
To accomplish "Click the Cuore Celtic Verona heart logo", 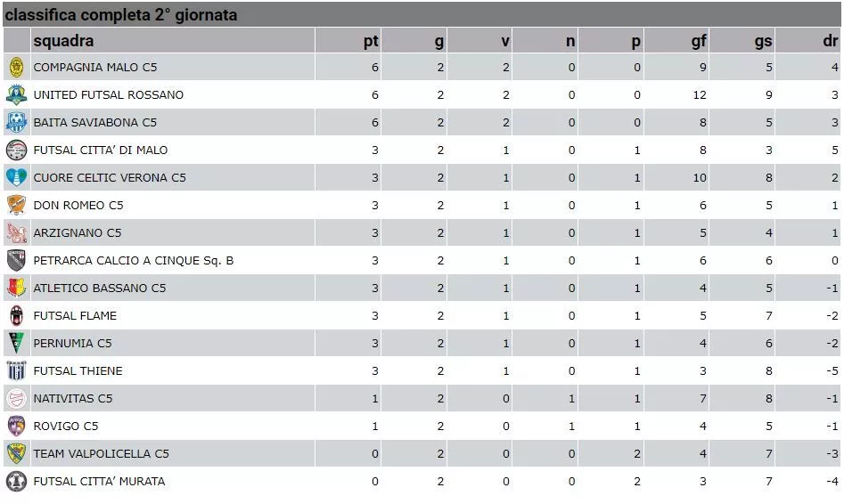I will coord(17,177).
